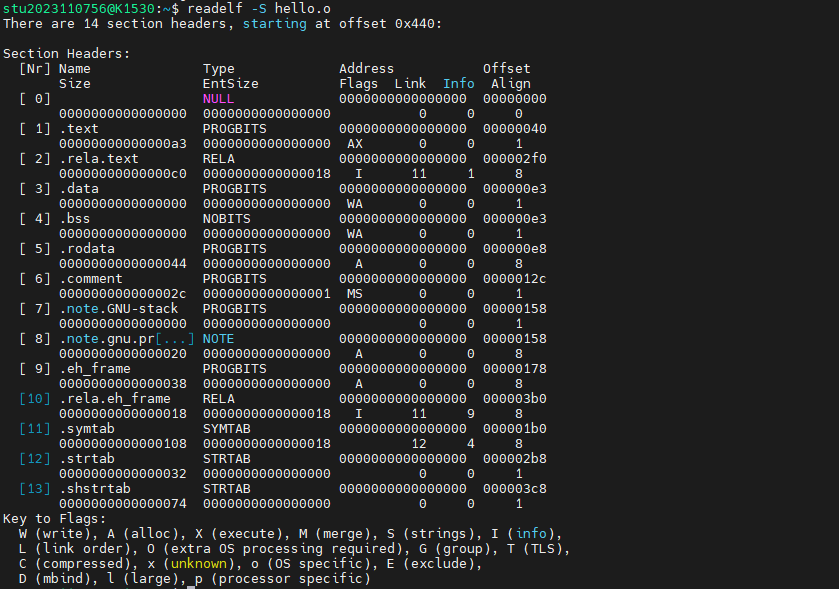Click the offset '000002b8'

515,458
